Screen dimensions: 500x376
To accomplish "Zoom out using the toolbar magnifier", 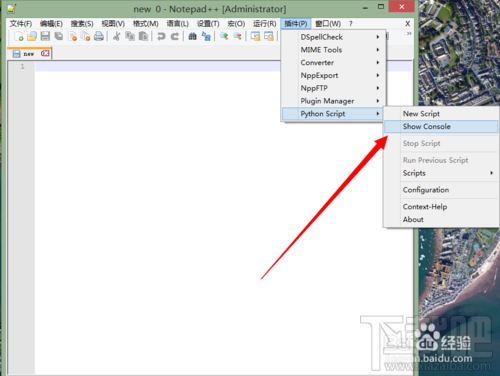I will (237, 36).
